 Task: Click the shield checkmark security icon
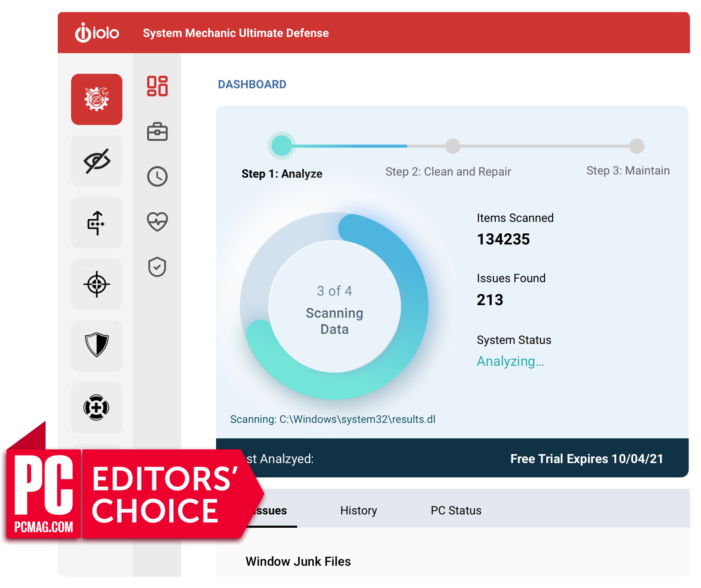[x=157, y=267]
